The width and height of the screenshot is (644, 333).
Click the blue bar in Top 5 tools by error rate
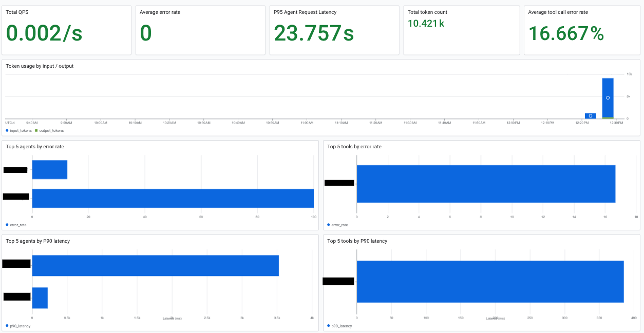[x=485, y=183]
